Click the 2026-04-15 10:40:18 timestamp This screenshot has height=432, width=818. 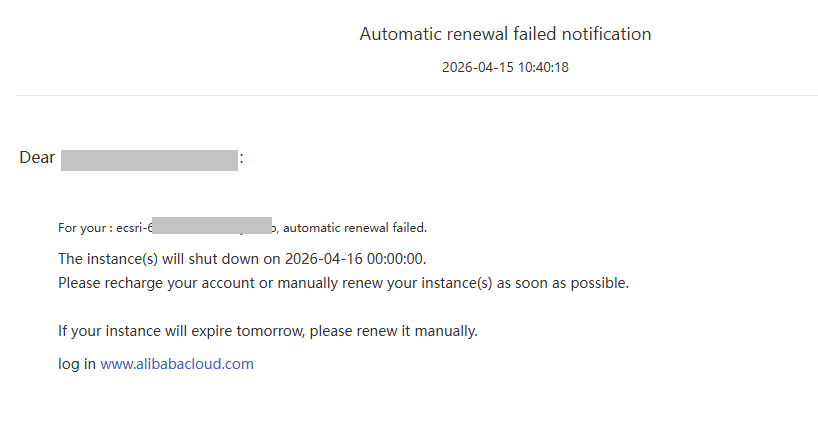point(505,68)
